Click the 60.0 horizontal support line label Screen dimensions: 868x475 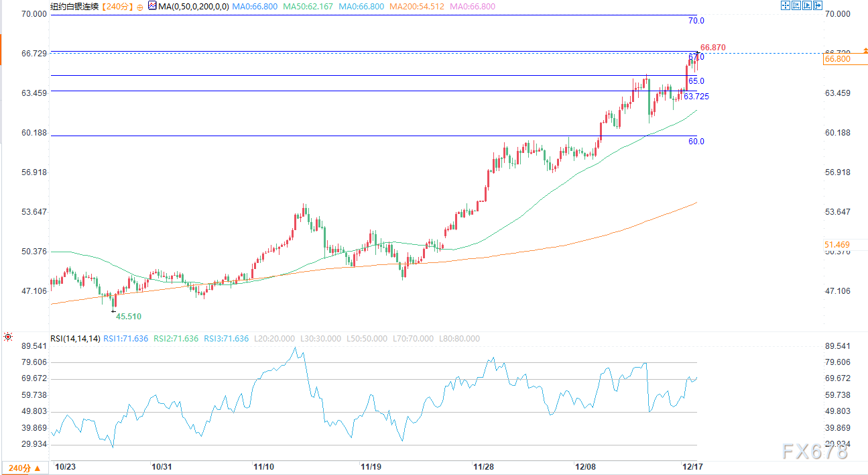click(x=696, y=142)
